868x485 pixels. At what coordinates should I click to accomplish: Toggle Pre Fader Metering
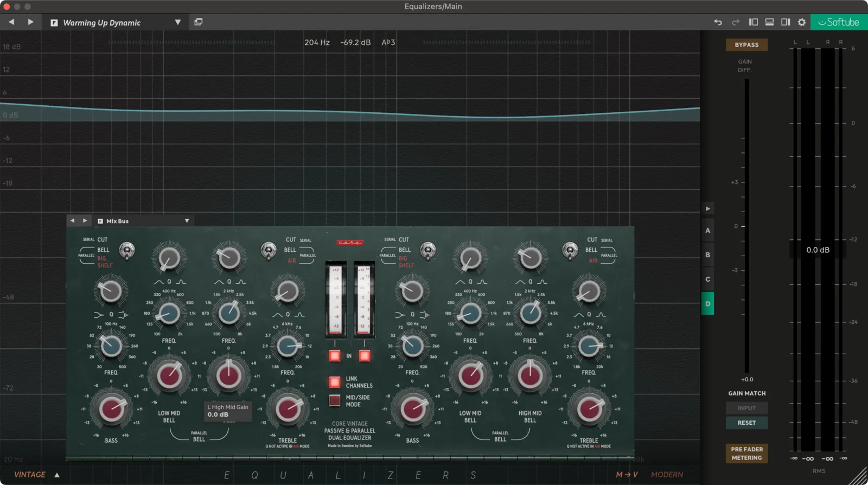coord(746,454)
